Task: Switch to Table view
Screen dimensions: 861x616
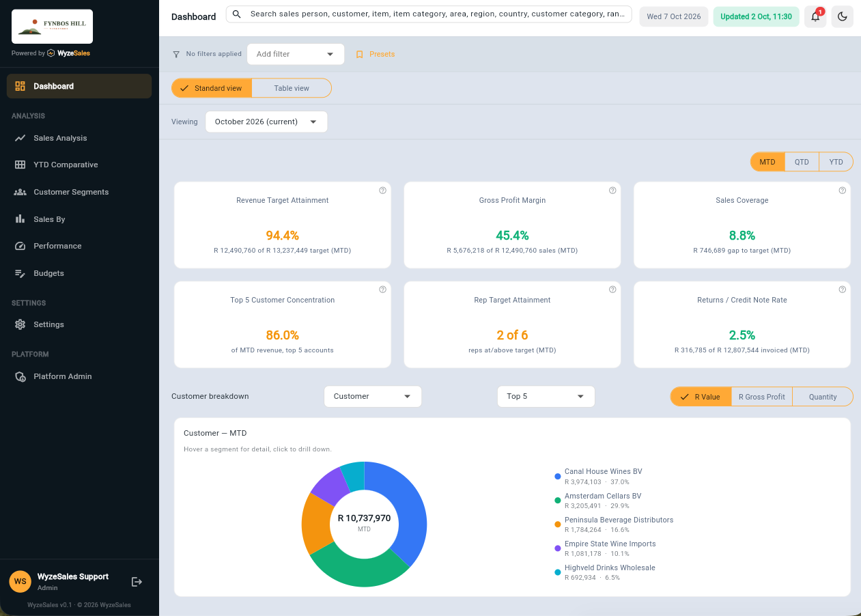Action: (292, 88)
